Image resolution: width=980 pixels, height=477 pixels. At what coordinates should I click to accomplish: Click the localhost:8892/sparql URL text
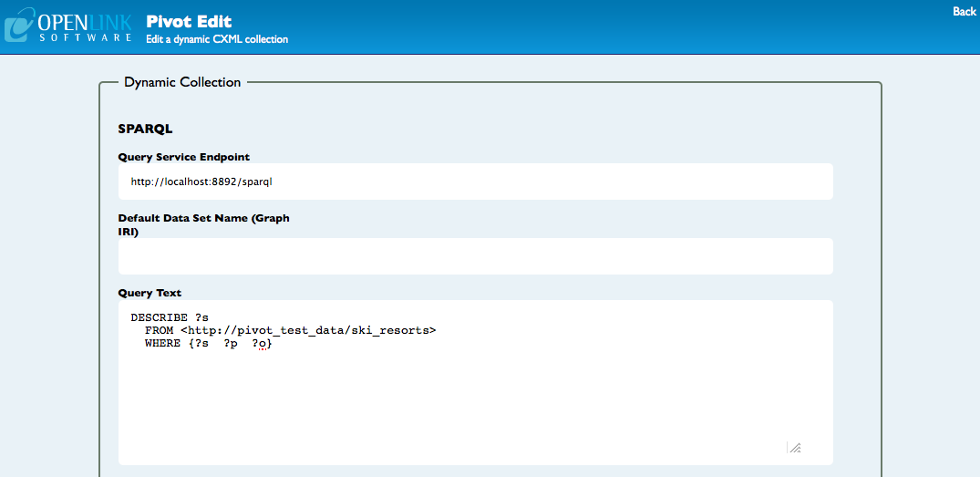point(201,181)
